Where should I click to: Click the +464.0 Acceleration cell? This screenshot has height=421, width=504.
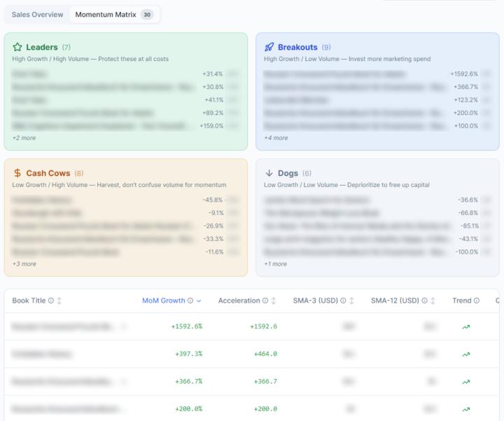265,354
